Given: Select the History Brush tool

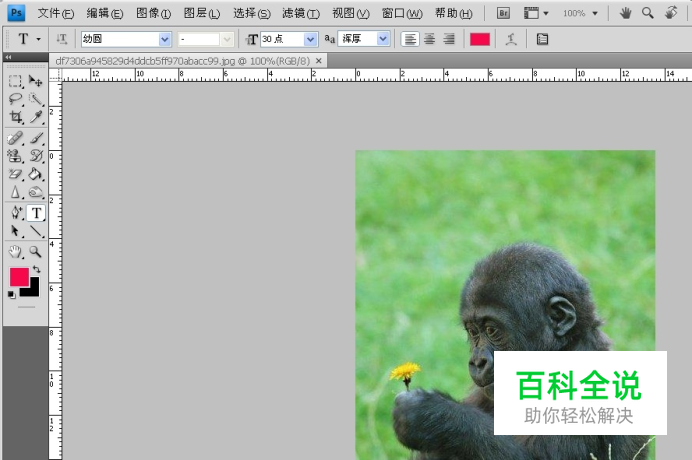Looking at the screenshot, I should point(36,156).
